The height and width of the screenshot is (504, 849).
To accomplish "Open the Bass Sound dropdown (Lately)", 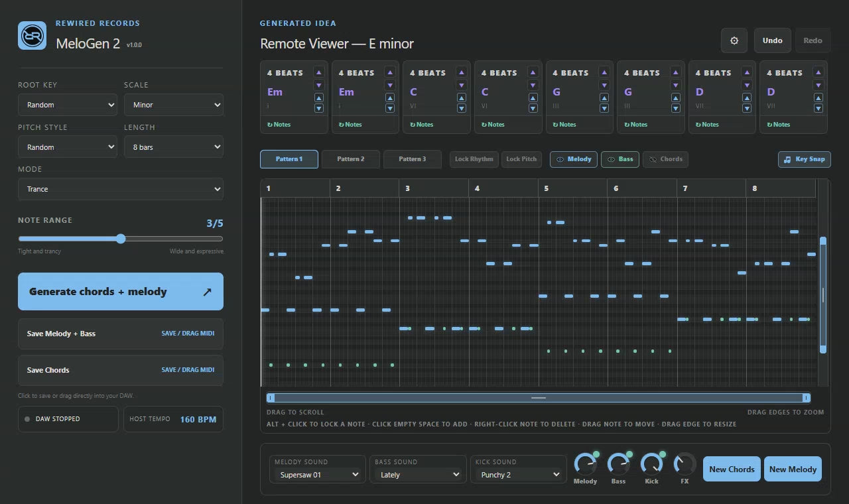I will point(418,475).
